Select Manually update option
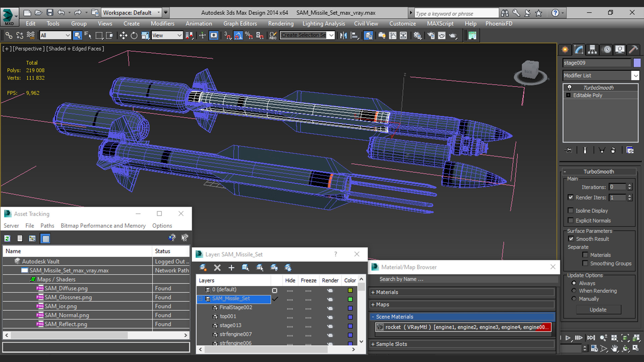 pyautogui.click(x=574, y=299)
